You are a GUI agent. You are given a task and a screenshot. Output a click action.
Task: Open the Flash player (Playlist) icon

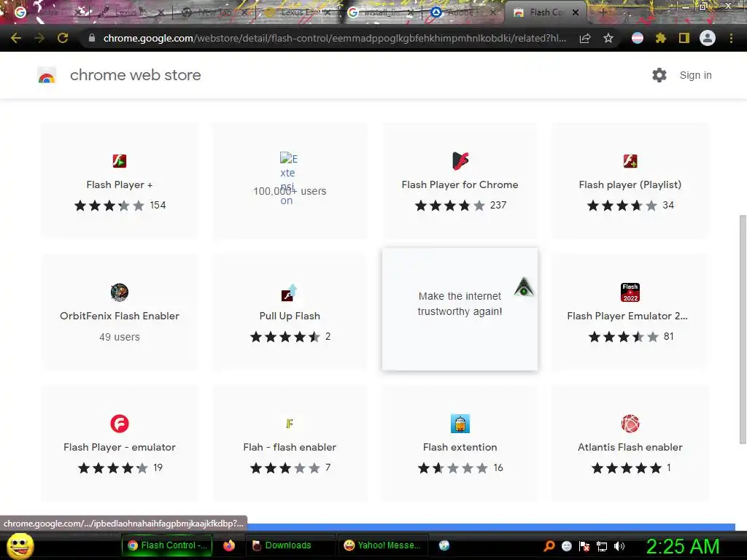(x=630, y=161)
